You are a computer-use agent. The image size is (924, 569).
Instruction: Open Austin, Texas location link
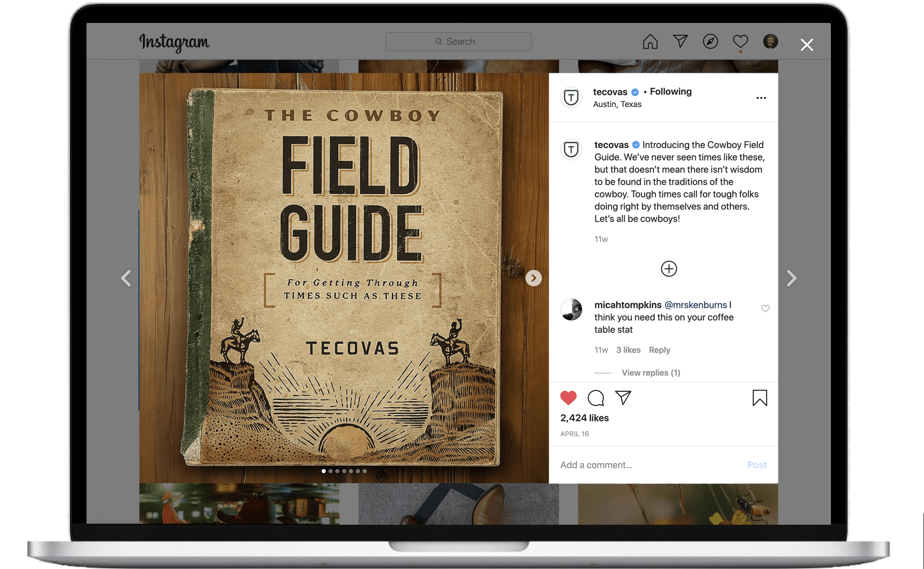pos(617,104)
